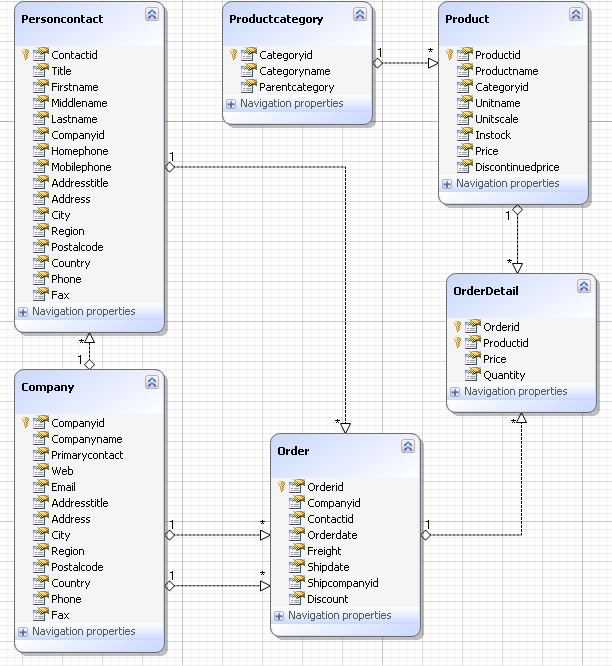
Task: Collapse the Order entity with chevron button
Action: coord(407,447)
